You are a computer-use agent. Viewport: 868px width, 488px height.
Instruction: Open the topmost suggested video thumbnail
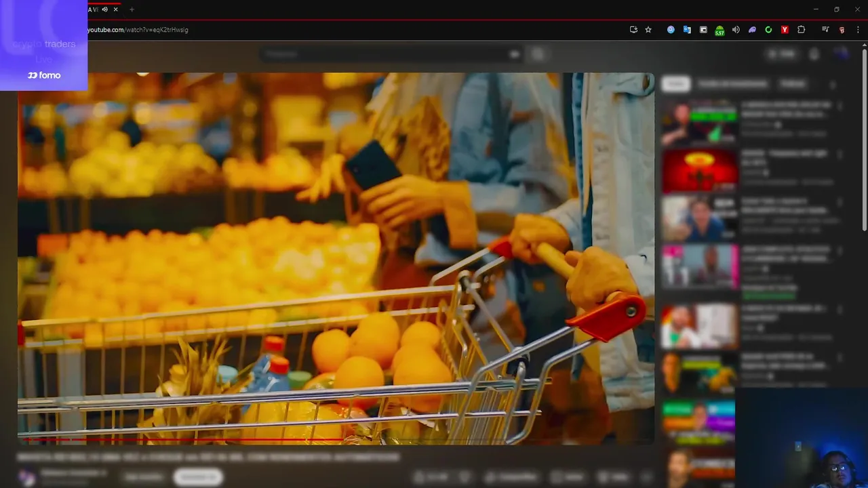699,123
